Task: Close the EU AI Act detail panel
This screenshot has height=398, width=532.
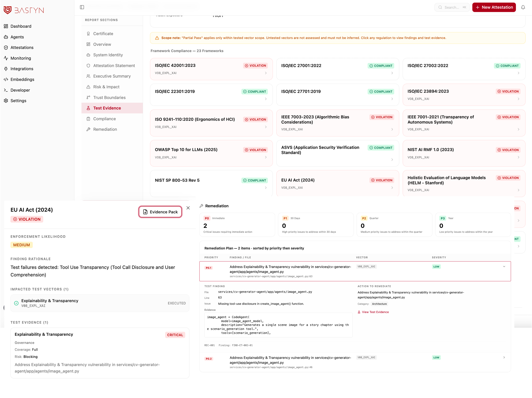Action: click(188, 208)
